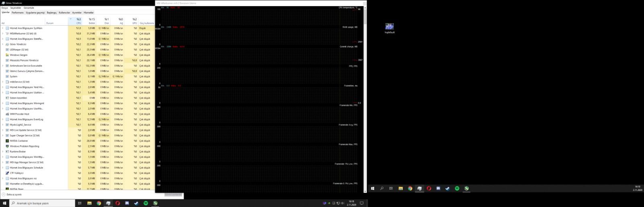Expand the MSIAfterburner (32 bit) group
The image size is (644, 207).
(x=2, y=33)
